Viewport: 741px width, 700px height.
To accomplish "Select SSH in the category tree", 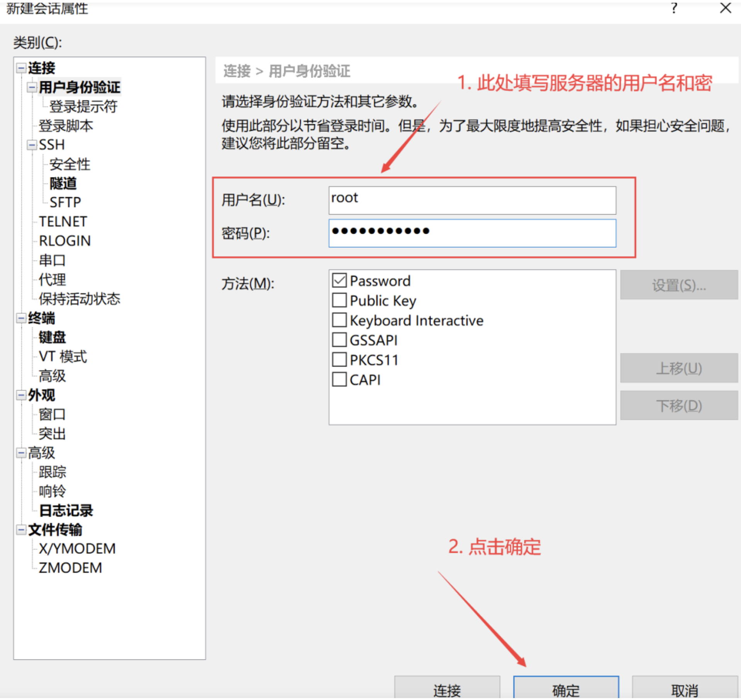I will point(52,145).
